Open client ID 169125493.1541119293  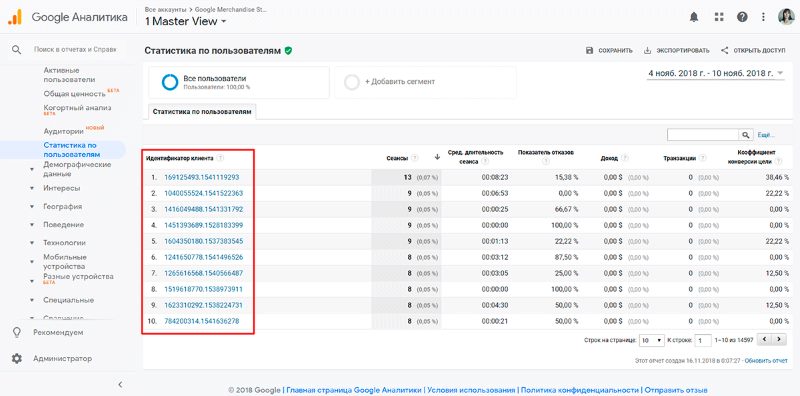(x=202, y=177)
